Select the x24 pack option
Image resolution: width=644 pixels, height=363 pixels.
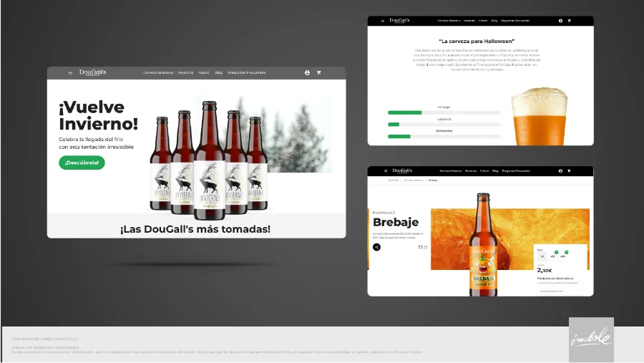[562, 256]
